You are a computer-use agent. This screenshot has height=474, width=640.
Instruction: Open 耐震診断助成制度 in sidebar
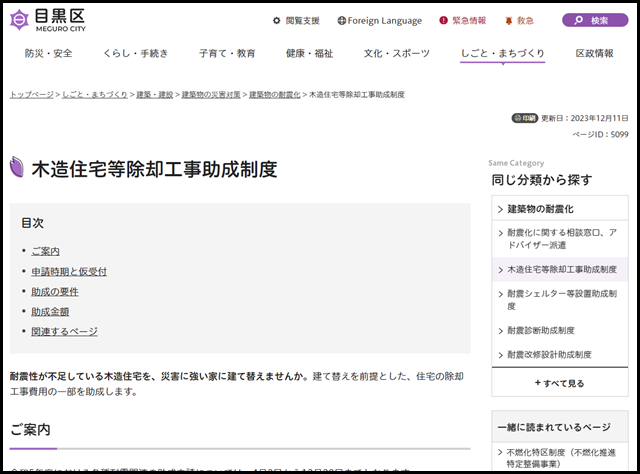pos(541,330)
